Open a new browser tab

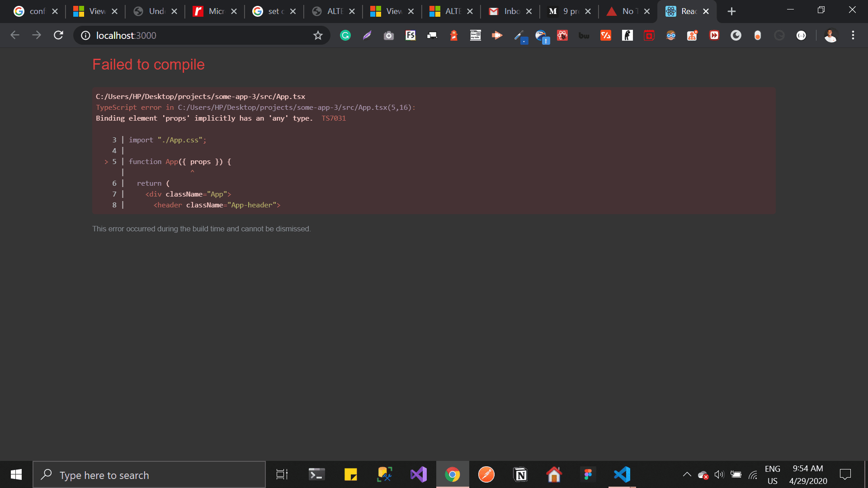click(x=731, y=11)
